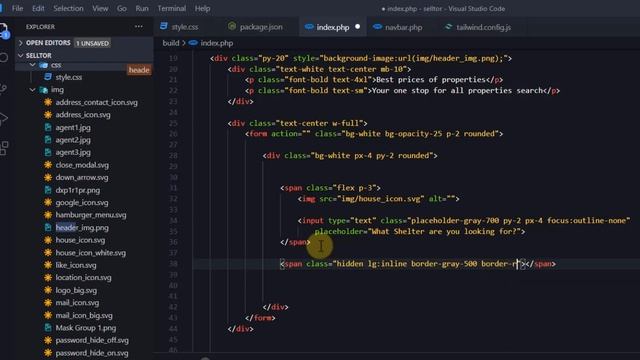This screenshot has width=640, height=360.
Task: Place cursor in line 38 span code
Action: coord(418,264)
